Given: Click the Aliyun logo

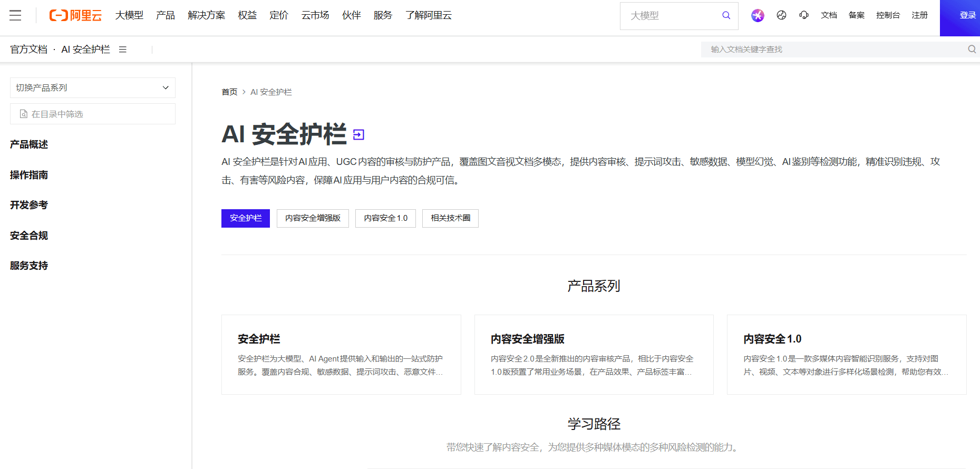Looking at the screenshot, I should (75, 15).
